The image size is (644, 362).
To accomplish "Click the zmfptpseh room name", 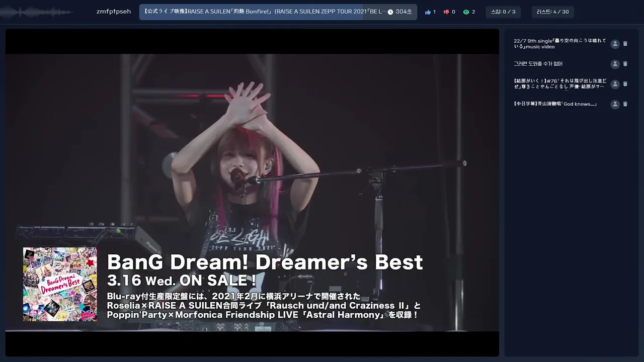I will 114,12.
